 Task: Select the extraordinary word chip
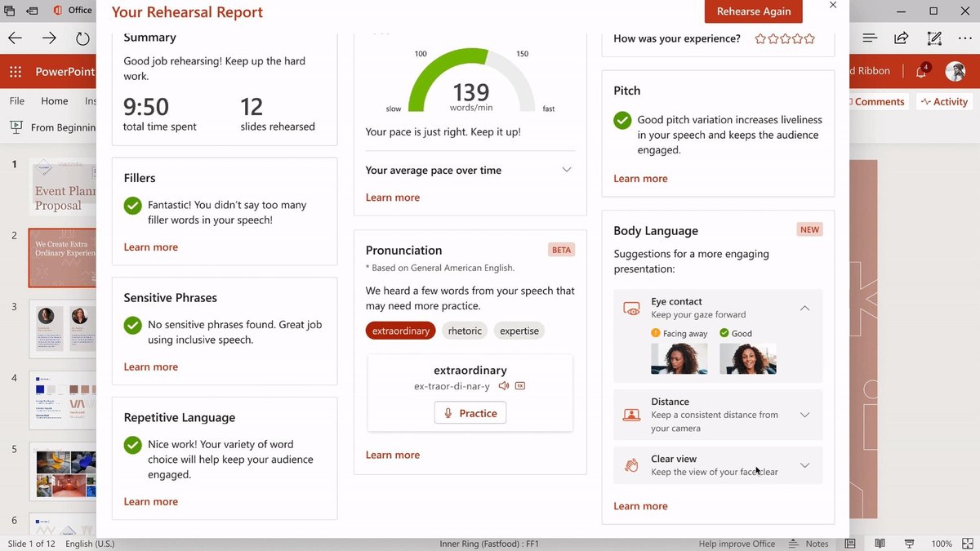click(x=401, y=331)
